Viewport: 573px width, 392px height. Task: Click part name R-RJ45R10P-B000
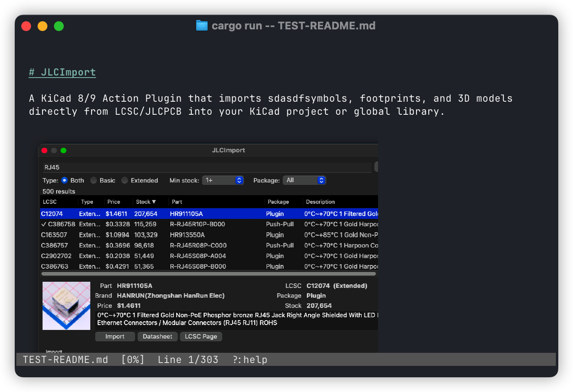(x=197, y=224)
